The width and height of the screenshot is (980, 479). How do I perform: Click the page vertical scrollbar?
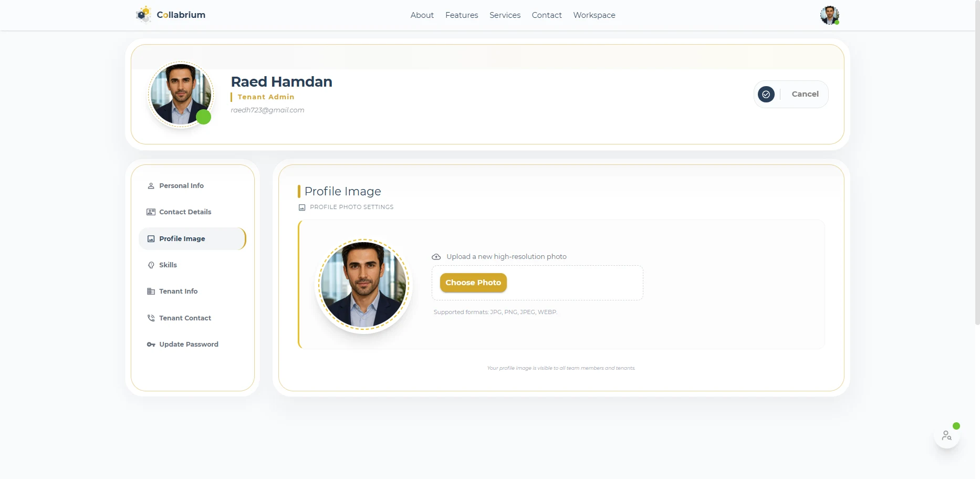[x=977, y=163]
